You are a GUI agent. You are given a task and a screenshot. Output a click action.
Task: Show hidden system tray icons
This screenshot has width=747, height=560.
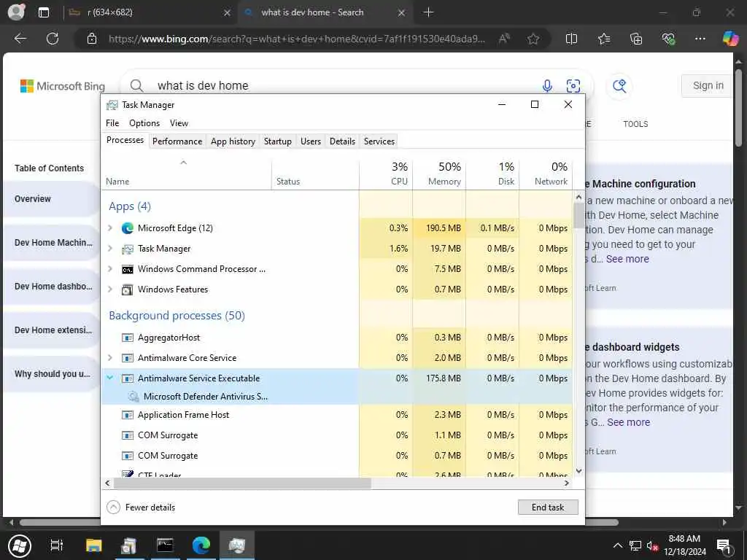tap(617, 545)
